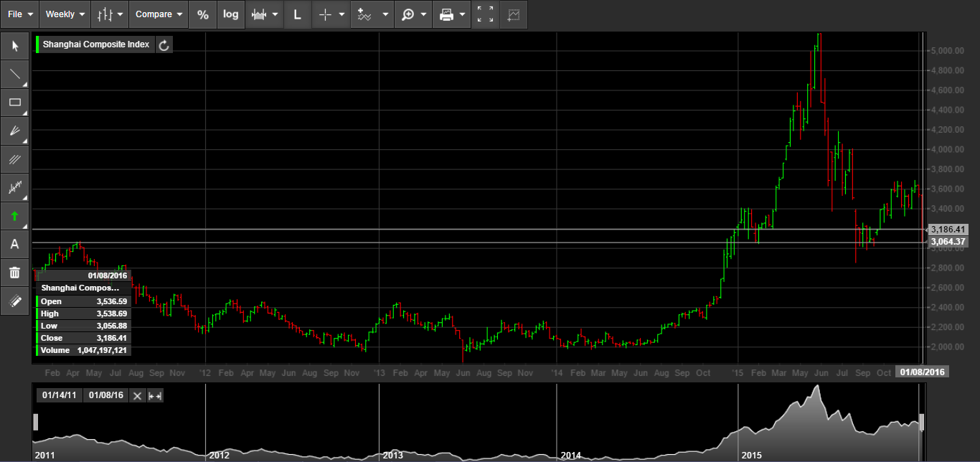Click the 01/08/16 end date field
Image resolution: width=980 pixels, height=462 pixels.
105,395
